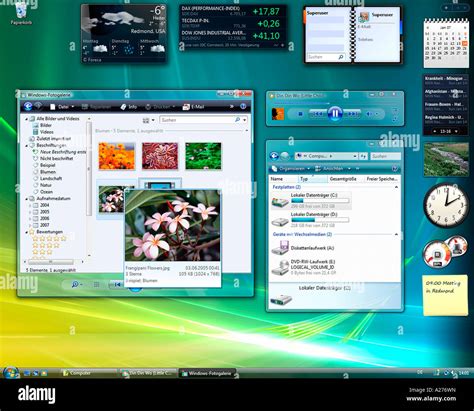Click Reparieren in the Fotogalerie toolbar
Image resolution: width=474 pixels, height=411 pixels.
tap(96, 107)
